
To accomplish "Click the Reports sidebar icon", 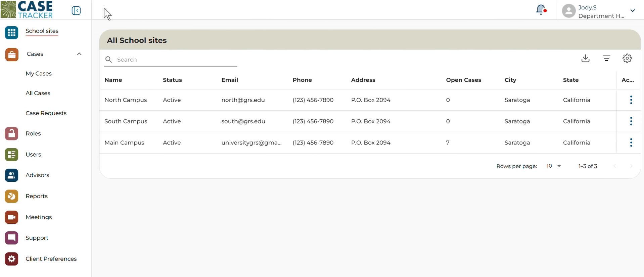I will point(12,196).
